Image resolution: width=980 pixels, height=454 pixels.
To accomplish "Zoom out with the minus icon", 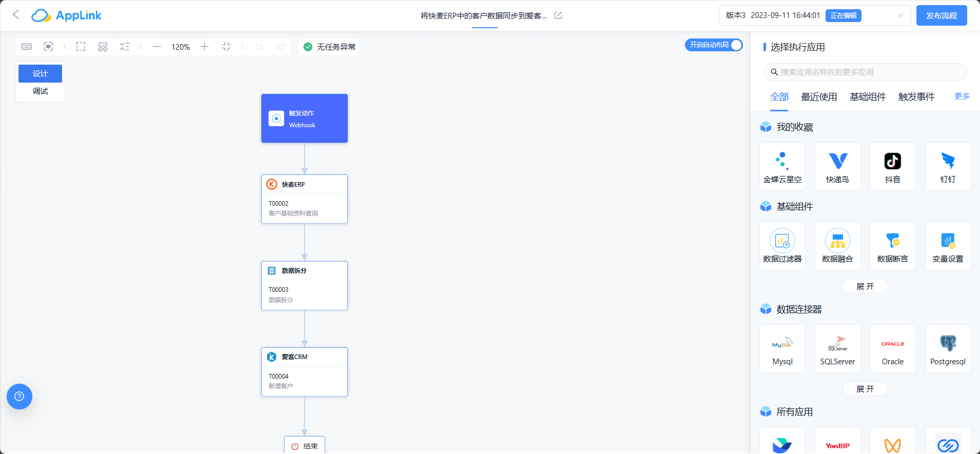I will [x=157, y=47].
